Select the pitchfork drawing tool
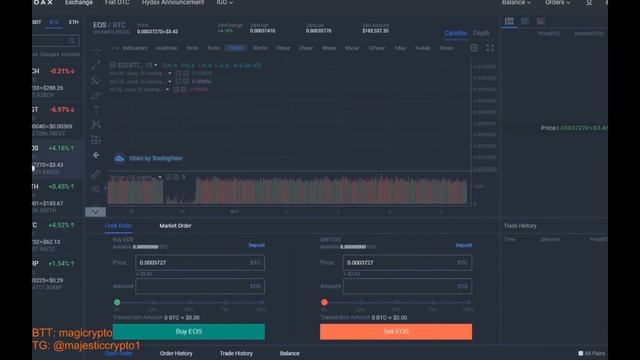Viewport: 640px width, 360px height. click(x=96, y=80)
